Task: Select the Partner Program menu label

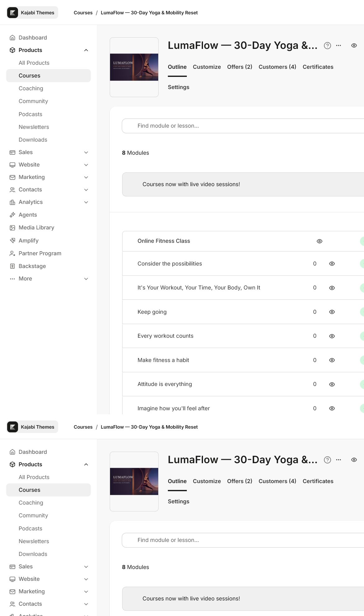Action: pos(40,253)
